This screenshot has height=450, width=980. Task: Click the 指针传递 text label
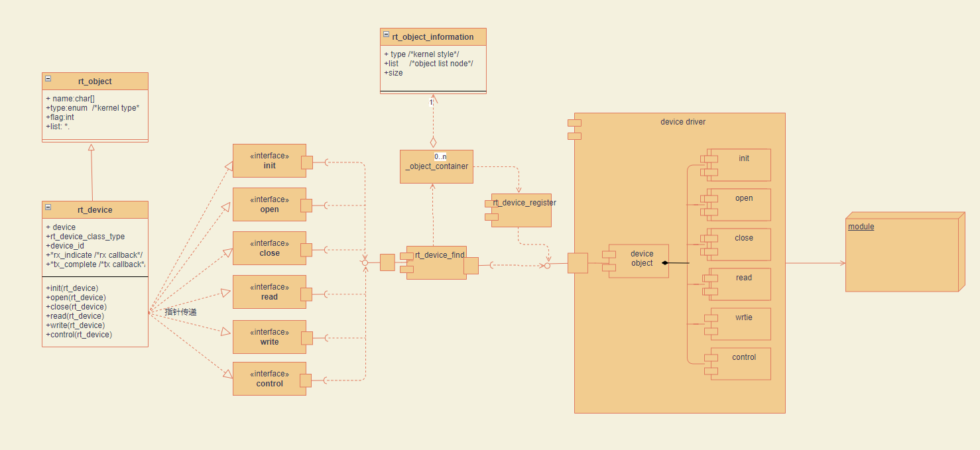click(180, 310)
